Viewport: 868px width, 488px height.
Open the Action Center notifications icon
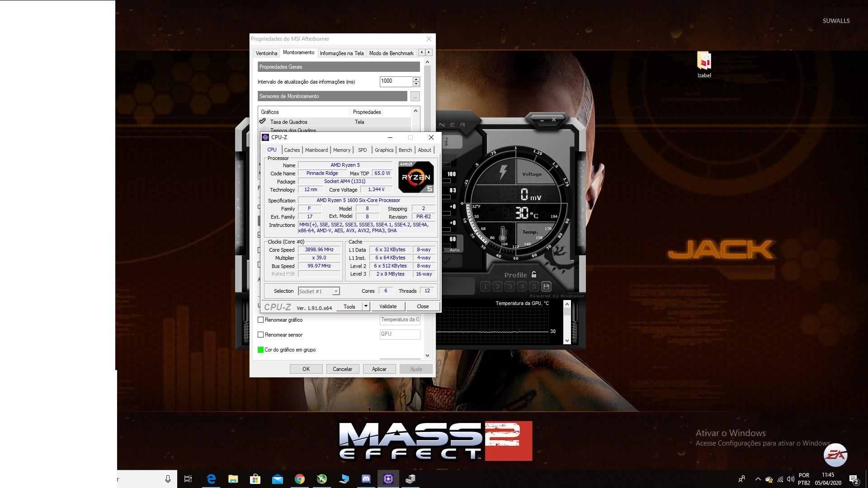point(854,479)
